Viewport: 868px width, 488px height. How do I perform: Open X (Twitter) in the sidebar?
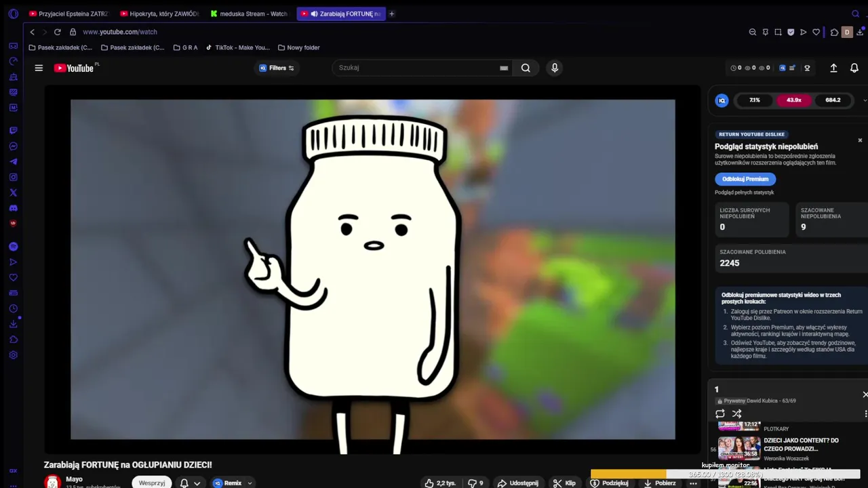point(13,193)
